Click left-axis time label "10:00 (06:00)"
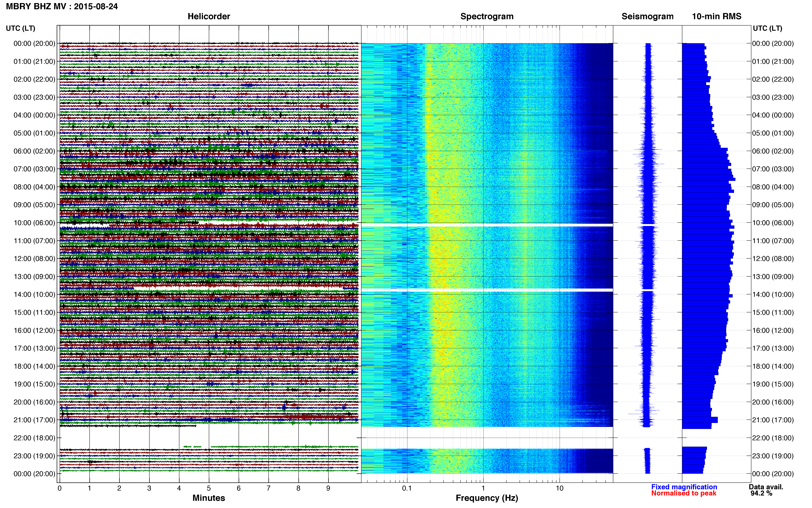This screenshot has height=508, width=812. point(34,223)
